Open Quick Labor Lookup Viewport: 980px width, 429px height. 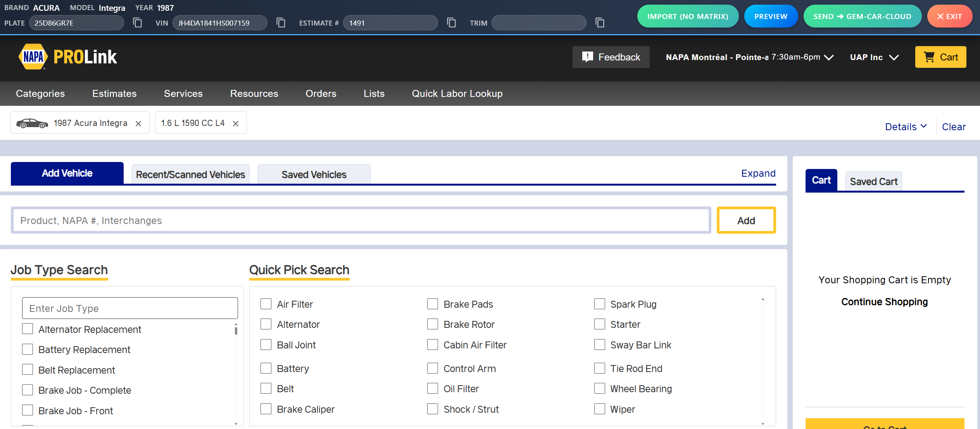[457, 93]
